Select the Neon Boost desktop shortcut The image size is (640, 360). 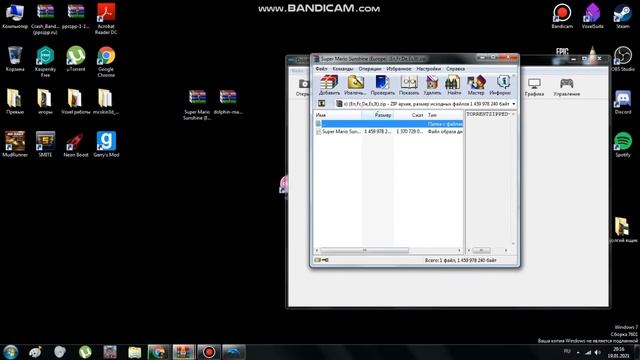coord(76,144)
